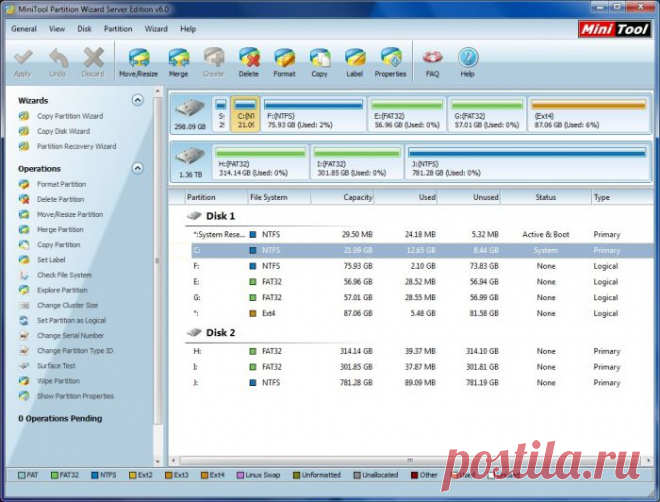
Task: Select the Ext4 87.06 GB row
Action: pos(422,313)
